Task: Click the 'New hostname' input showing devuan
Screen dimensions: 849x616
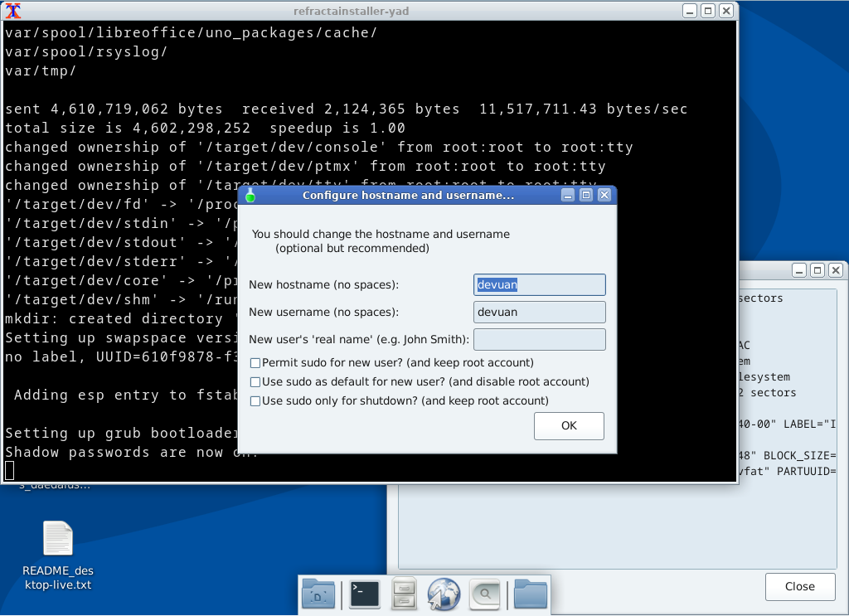Action: click(539, 284)
